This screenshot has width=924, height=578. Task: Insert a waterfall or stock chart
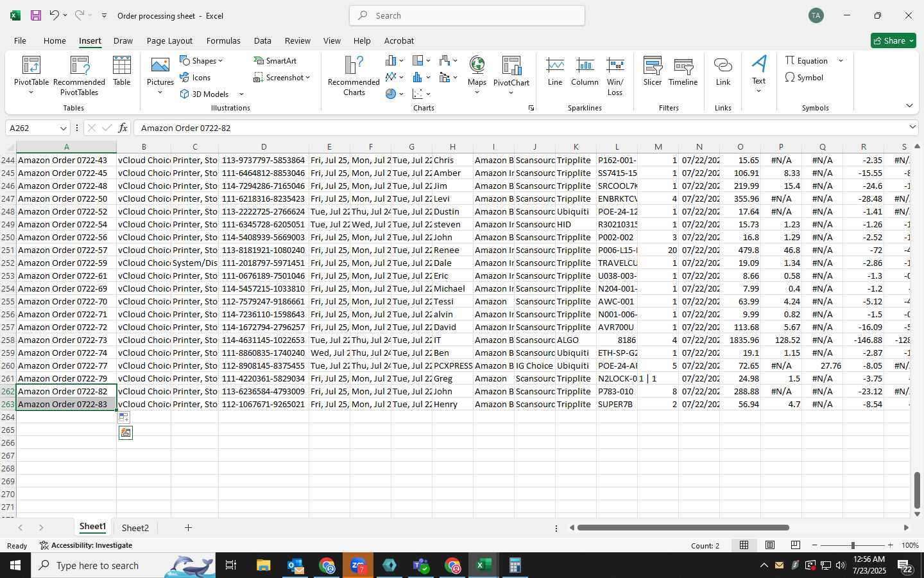pos(448,60)
